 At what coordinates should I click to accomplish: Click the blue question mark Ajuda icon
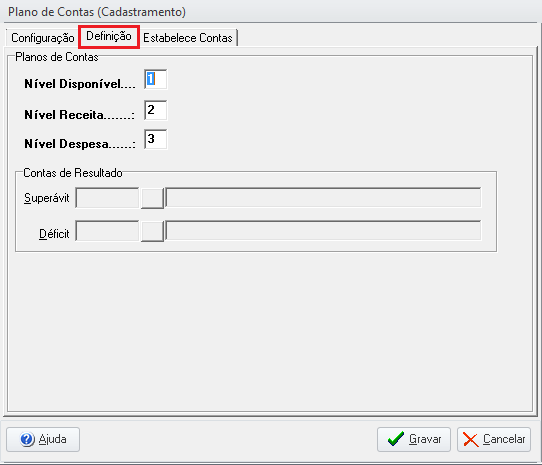tap(27, 439)
